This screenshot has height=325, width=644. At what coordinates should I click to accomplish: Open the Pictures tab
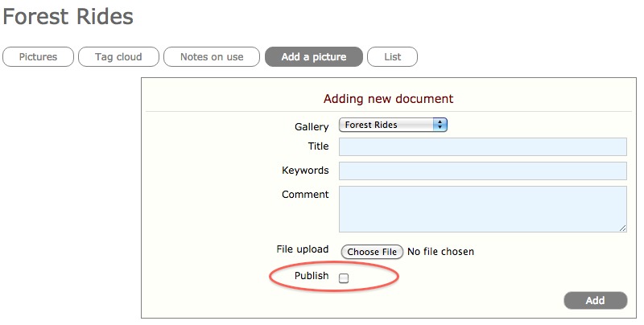[39, 57]
